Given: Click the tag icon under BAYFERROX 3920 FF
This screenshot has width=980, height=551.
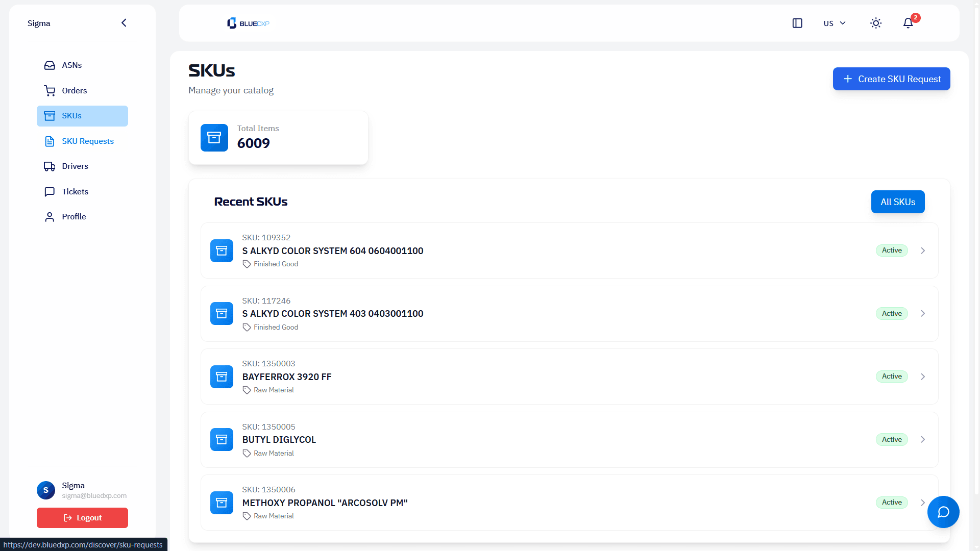Looking at the screenshot, I should click(x=247, y=390).
